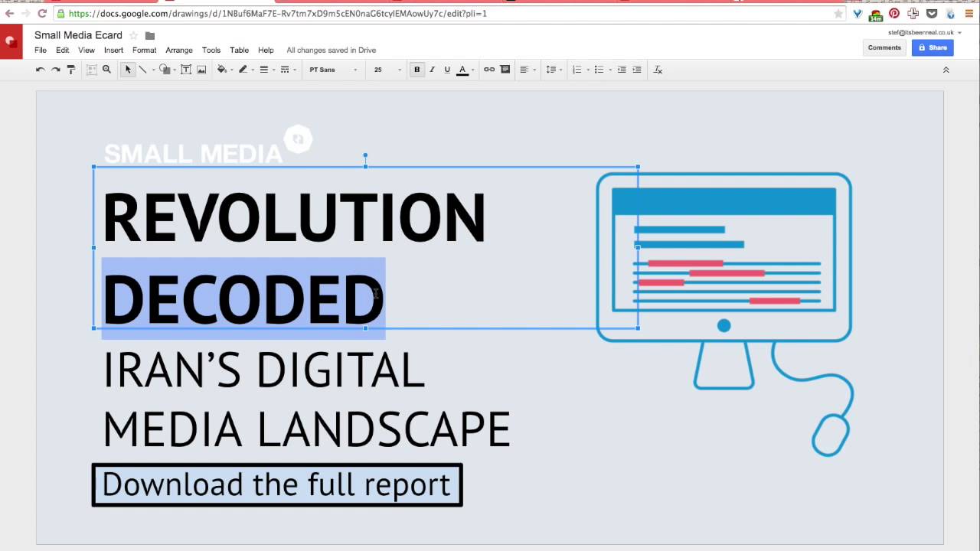Expand the Shape tool dropdown arrow
This screenshot has width=980, height=551.
(175, 70)
